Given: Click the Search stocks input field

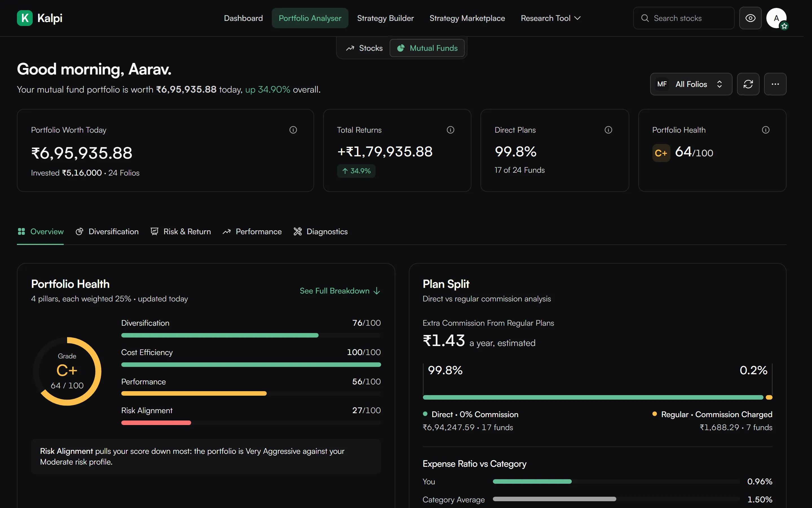Looking at the screenshot, I should 683,18.
